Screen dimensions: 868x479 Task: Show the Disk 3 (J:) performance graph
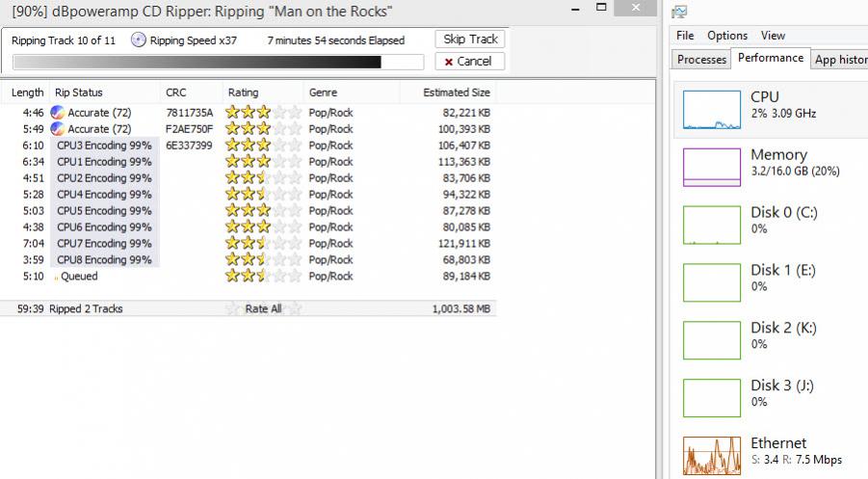[x=712, y=397]
